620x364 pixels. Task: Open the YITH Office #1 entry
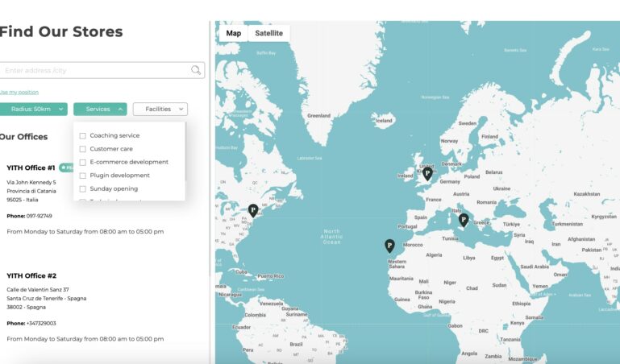(31, 168)
